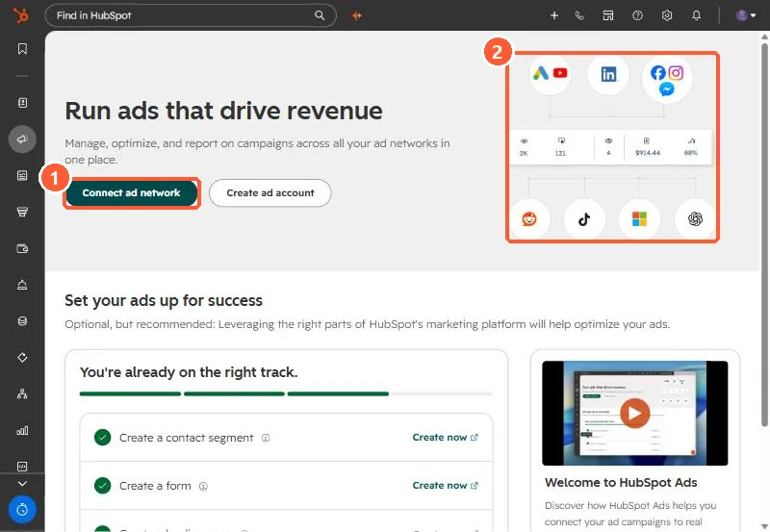Click Create now for contact segment

click(445, 438)
